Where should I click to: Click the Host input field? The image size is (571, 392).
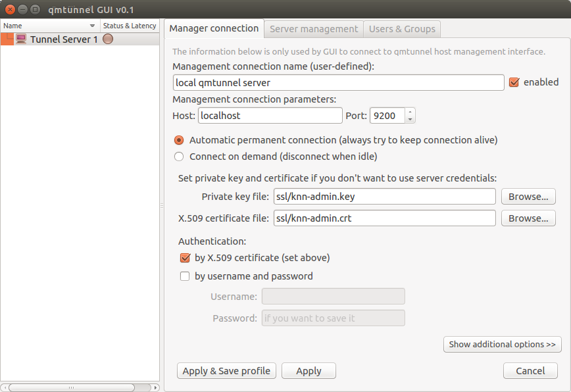point(270,116)
